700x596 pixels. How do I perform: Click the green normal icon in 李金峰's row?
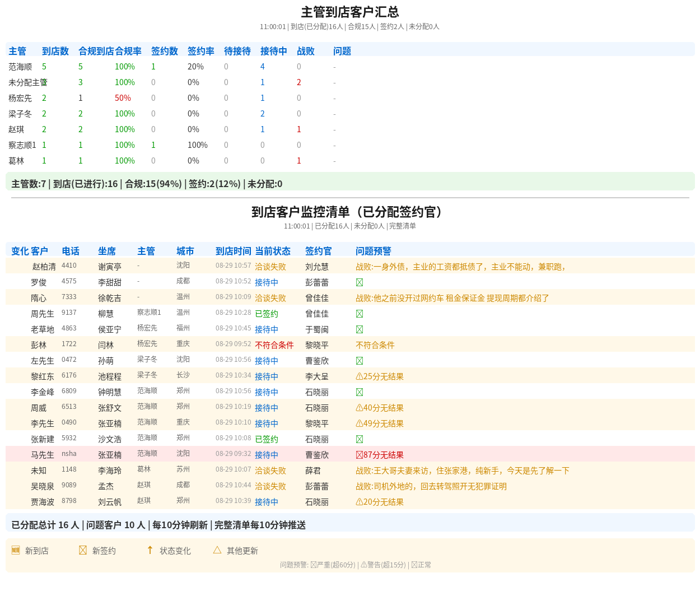(360, 392)
